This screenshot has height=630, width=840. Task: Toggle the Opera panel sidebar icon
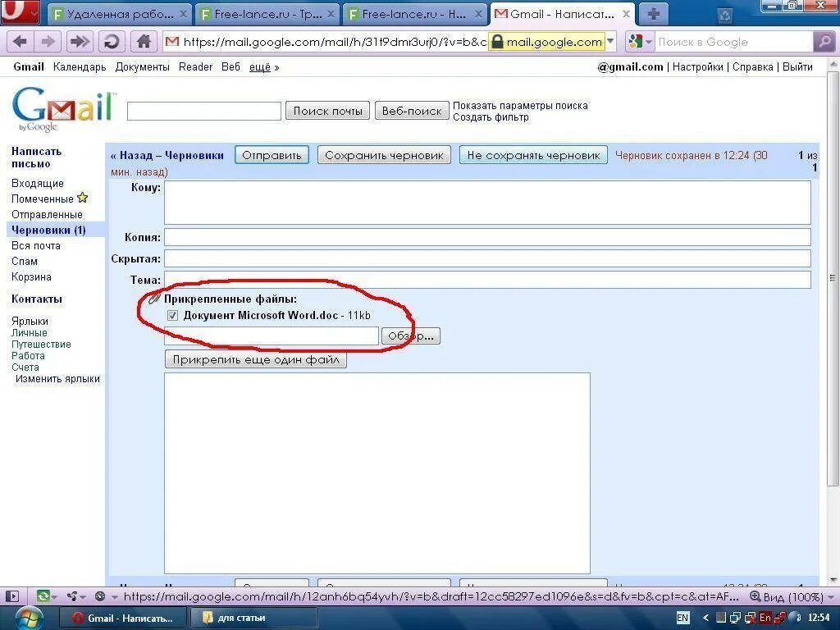click(12, 596)
